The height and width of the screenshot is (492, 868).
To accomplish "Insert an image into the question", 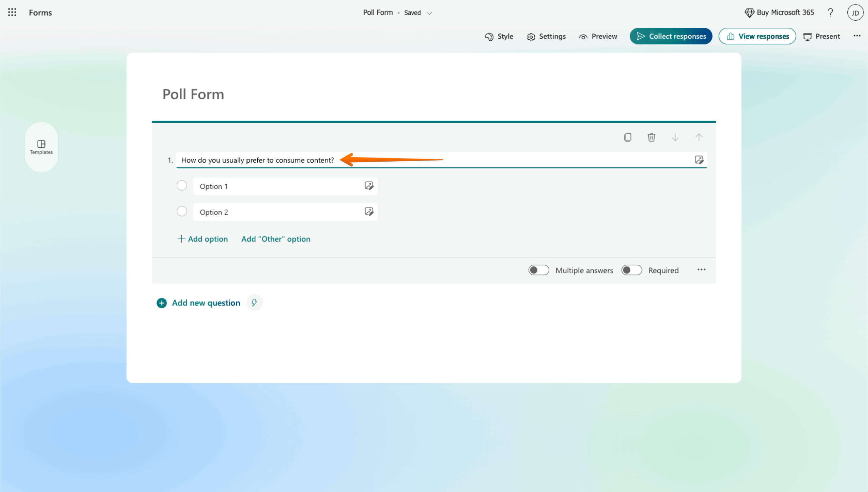I will 699,160.
